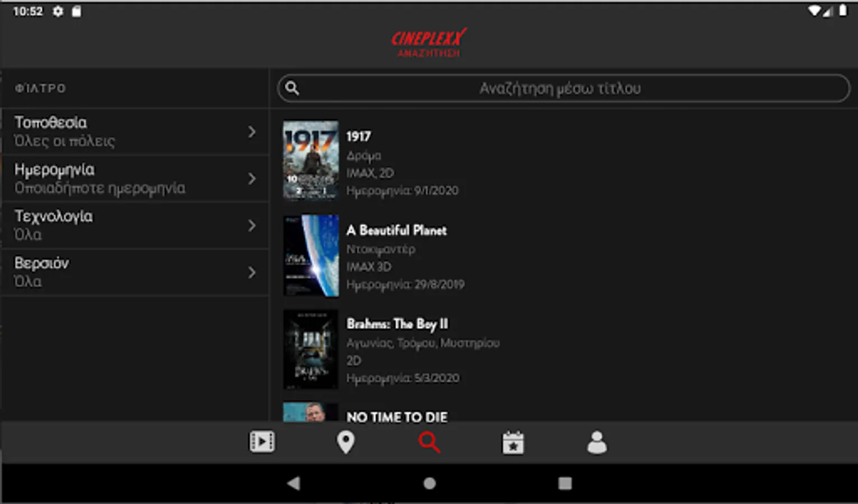The width and height of the screenshot is (858, 504).
Task: Click the Δράμα genre text under 1917
Action: (364, 155)
